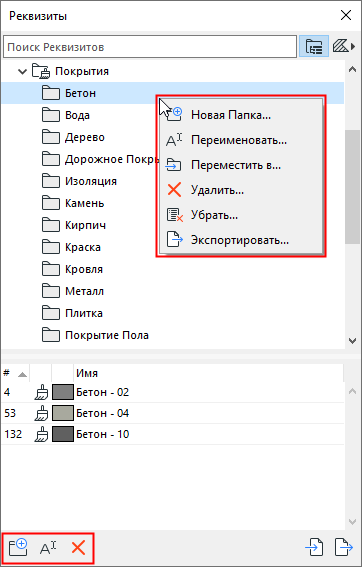Screen dimensions: 362x567
Task: Click the Поиск Реквизитов search field
Action: pos(150,47)
